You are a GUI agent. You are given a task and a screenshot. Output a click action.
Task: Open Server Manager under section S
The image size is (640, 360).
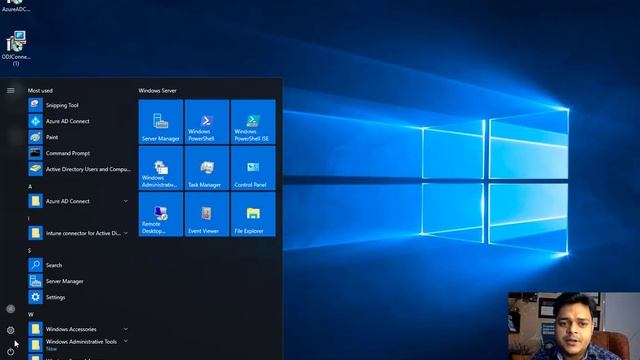(80, 281)
